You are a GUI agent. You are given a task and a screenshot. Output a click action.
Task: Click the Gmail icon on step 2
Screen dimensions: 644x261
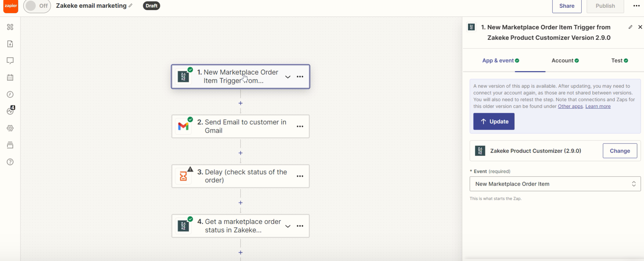click(x=183, y=126)
